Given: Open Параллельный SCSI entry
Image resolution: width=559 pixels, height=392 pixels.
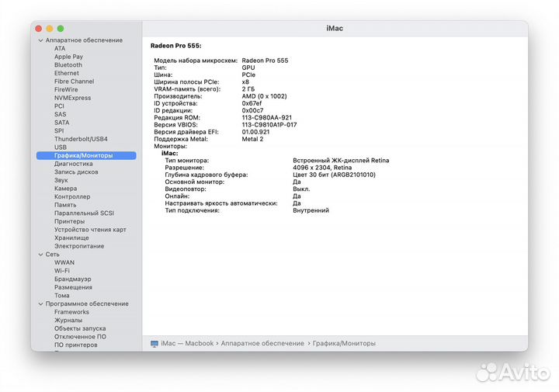Looking at the screenshot, I should (x=84, y=213).
